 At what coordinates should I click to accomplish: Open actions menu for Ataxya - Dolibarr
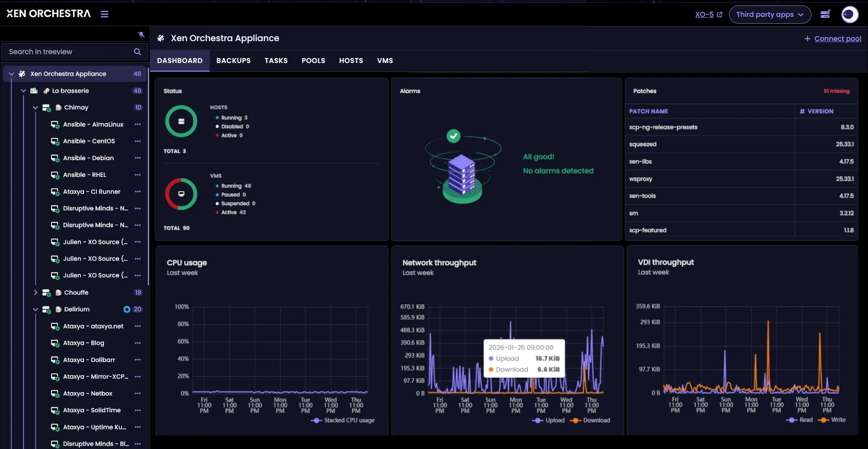(x=138, y=360)
